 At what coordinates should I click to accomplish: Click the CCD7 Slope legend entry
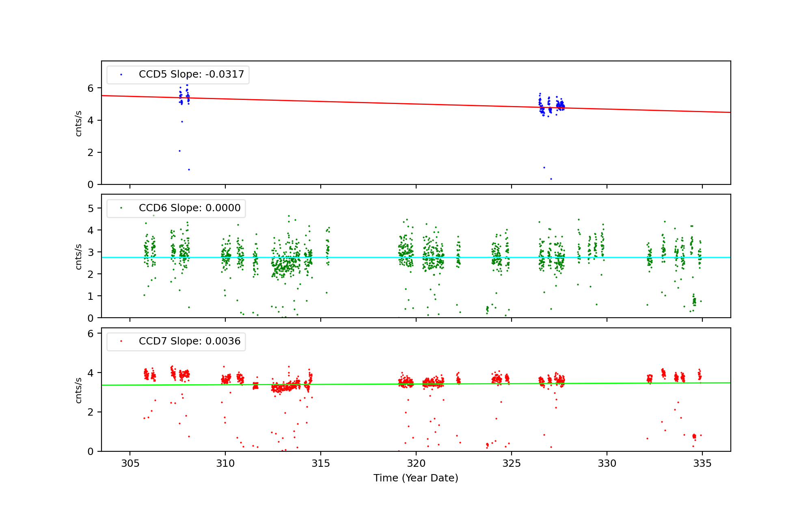[189, 341]
